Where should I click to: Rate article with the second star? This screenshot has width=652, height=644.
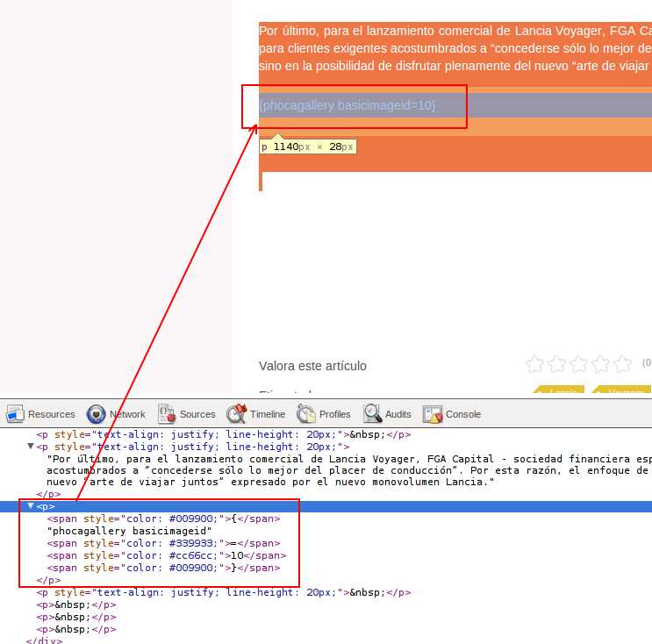[556, 364]
